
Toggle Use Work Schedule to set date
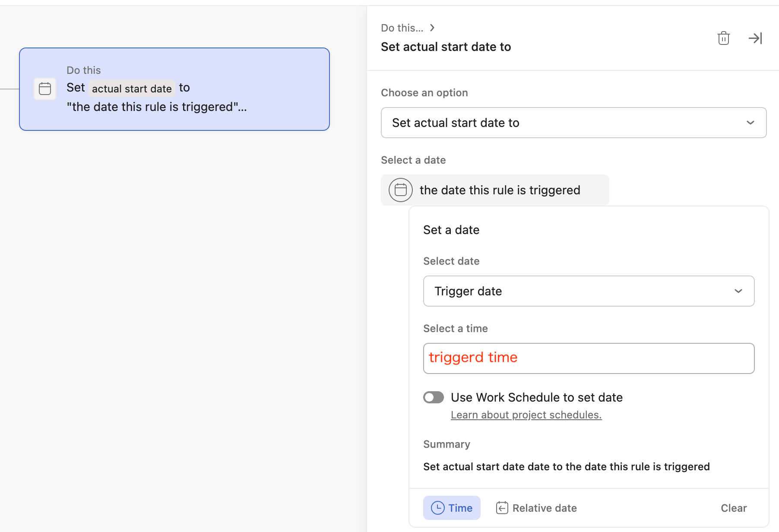coord(434,397)
